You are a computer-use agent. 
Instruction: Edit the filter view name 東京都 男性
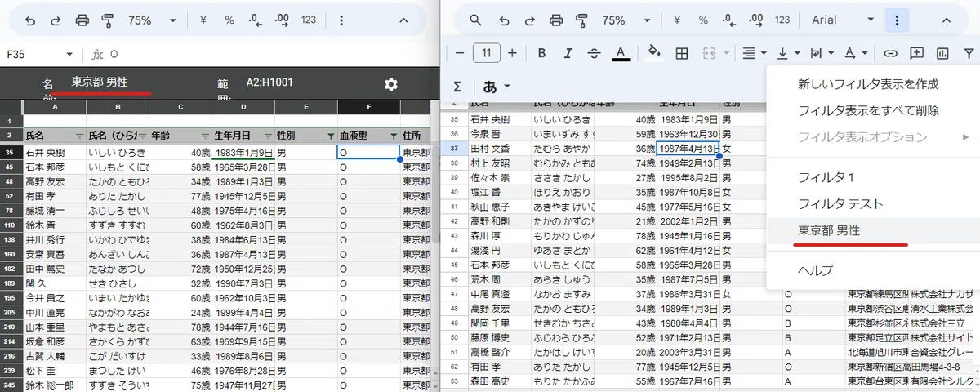pyautogui.click(x=100, y=82)
